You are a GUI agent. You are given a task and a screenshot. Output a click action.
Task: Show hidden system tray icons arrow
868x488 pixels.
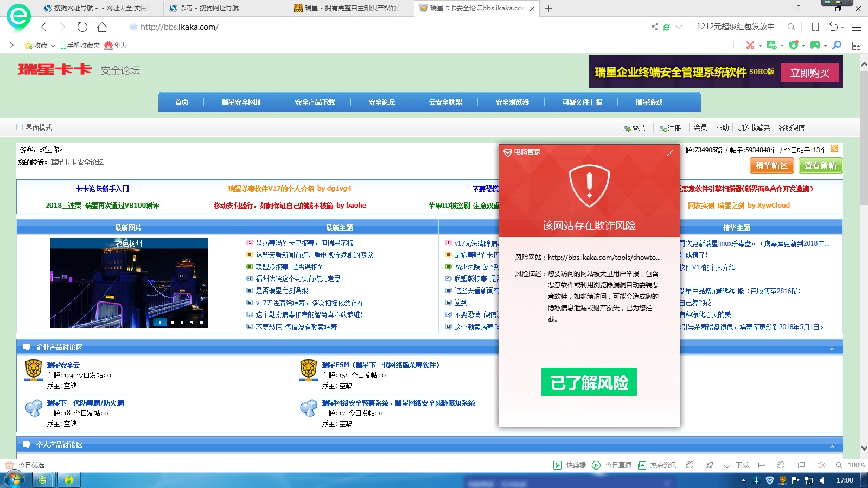tap(743, 480)
